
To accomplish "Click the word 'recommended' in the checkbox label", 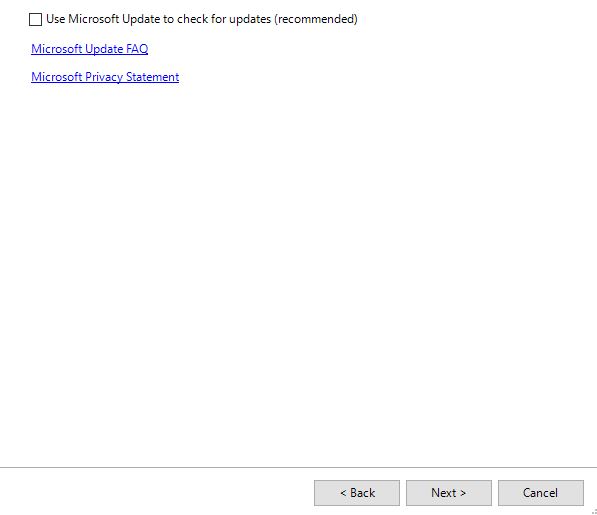I will pos(316,19).
